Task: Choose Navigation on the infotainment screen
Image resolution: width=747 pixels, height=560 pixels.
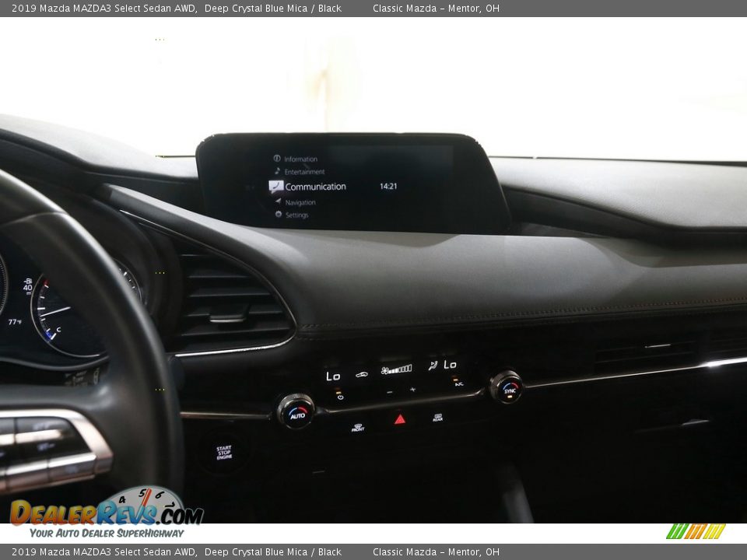Action: point(300,202)
